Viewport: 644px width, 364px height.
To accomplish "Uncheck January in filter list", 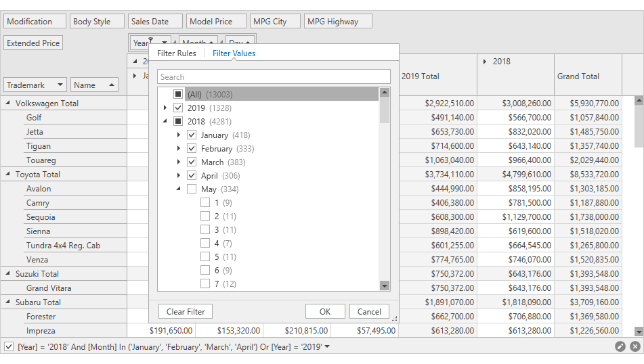I will (x=192, y=135).
